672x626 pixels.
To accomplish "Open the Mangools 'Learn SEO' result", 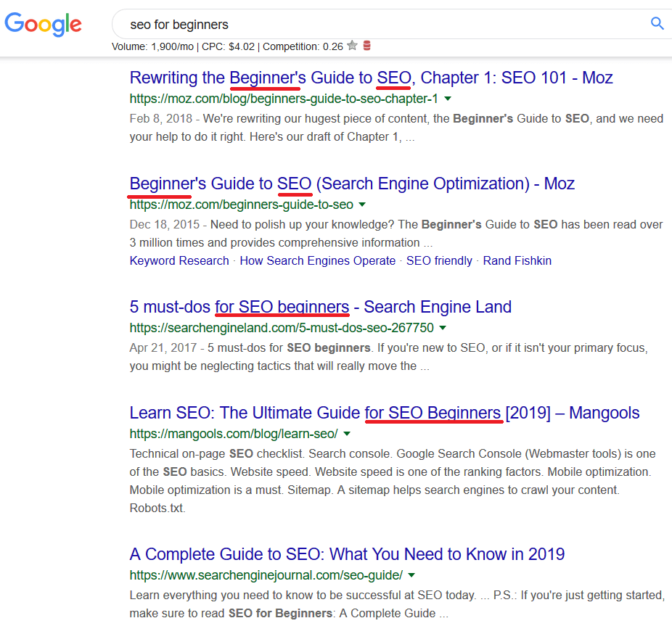I will (385, 413).
